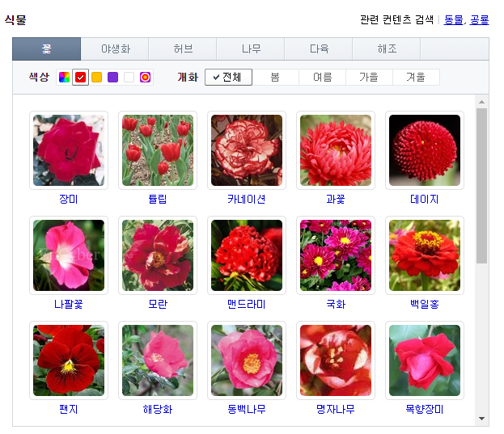504x434 pixels.
Task: Click the 팬지 text link
Action: coord(69,409)
